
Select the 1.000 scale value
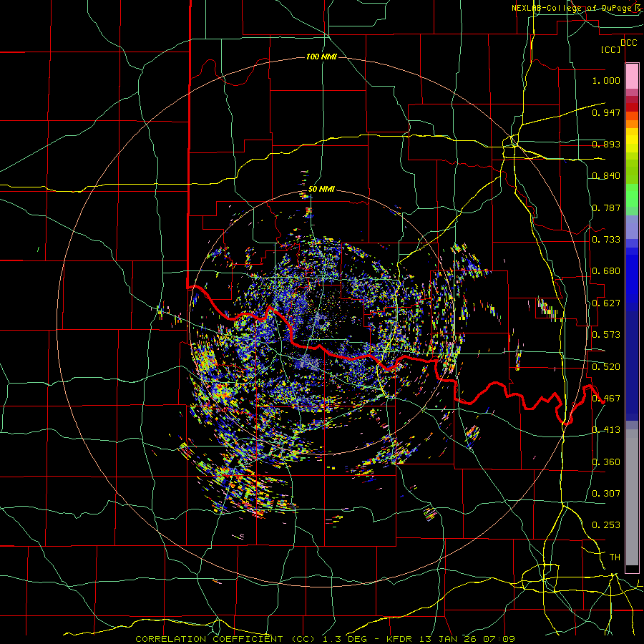(x=606, y=80)
